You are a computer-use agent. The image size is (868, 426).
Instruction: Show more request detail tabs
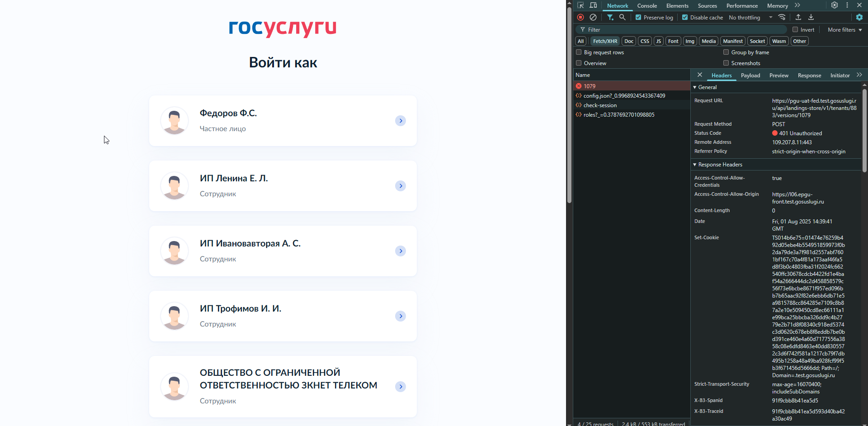coord(859,75)
